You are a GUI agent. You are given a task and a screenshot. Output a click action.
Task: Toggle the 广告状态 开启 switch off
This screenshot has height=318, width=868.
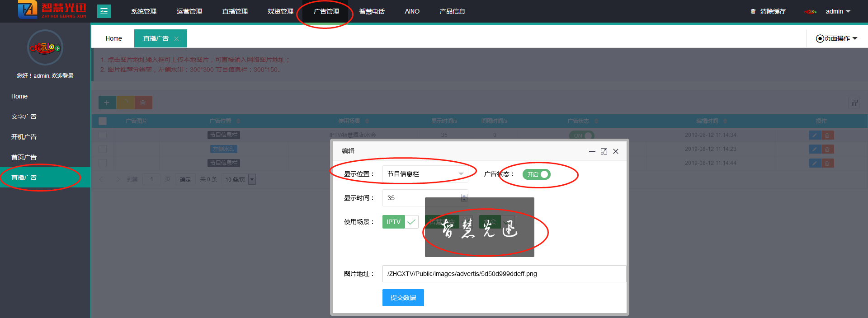[537, 174]
